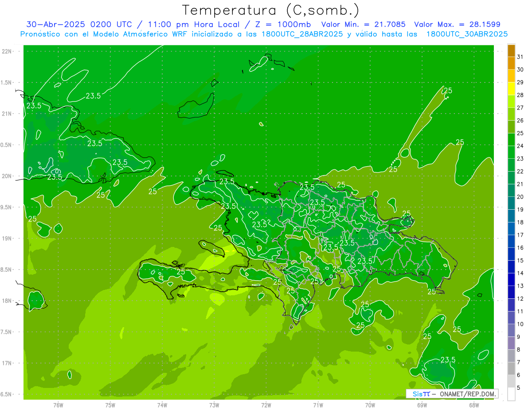Click the gray swatch between 6 and 7
The image size is (532, 411).
pyautogui.click(x=511, y=369)
